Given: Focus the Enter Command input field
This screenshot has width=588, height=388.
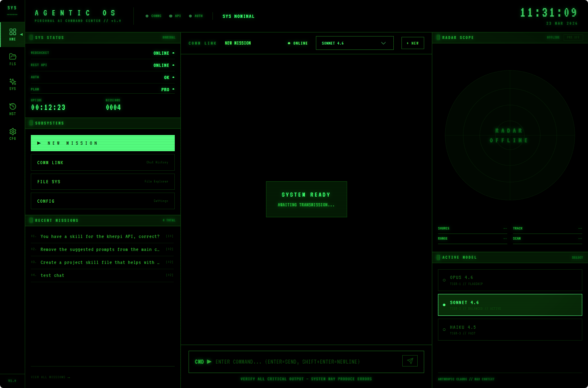Looking at the screenshot, I should pyautogui.click(x=306, y=362).
